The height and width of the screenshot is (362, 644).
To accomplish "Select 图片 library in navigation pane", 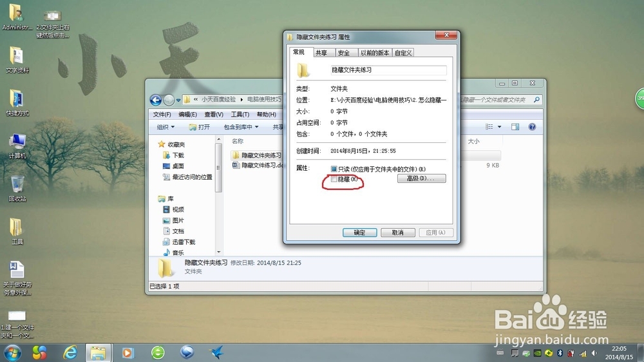I will pyautogui.click(x=173, y=220).
